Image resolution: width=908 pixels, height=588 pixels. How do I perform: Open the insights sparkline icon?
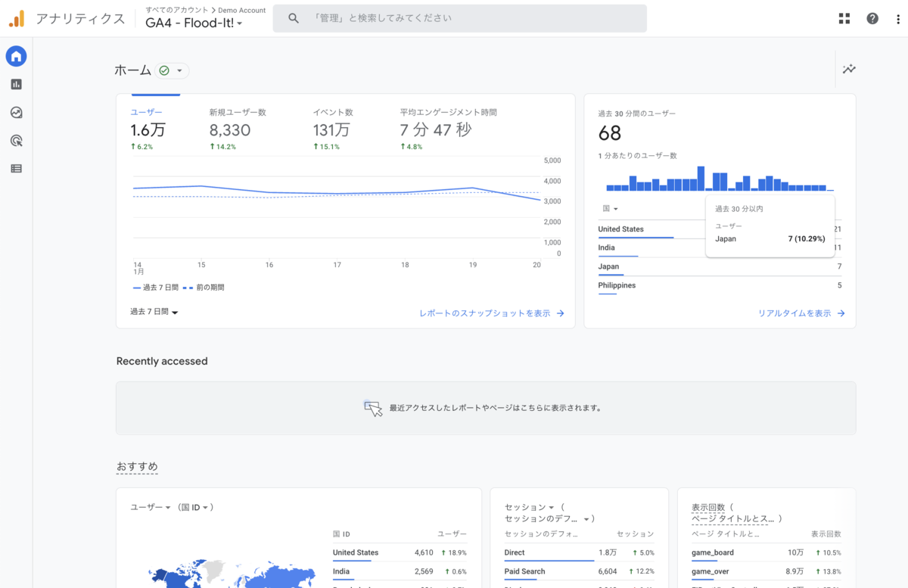(x=849, y=69)
